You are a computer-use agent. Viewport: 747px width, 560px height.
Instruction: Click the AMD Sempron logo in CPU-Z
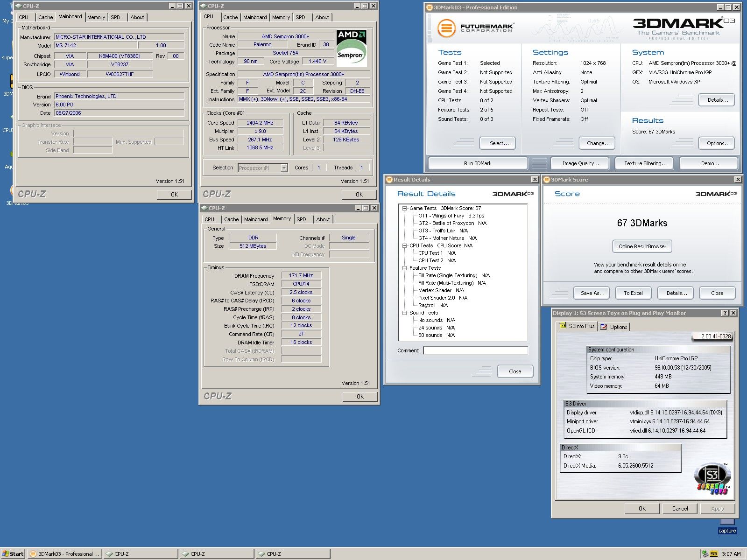[x=352, y=48]
